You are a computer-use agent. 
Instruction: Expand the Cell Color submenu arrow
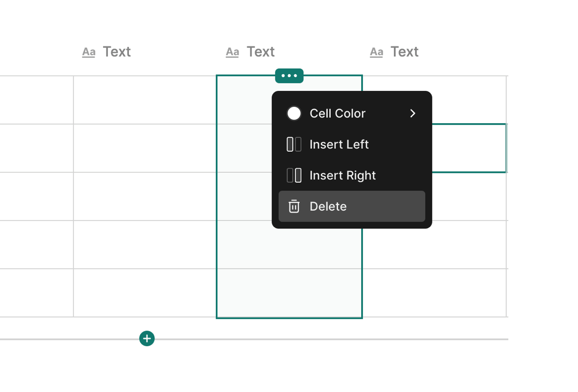(413, 113)
